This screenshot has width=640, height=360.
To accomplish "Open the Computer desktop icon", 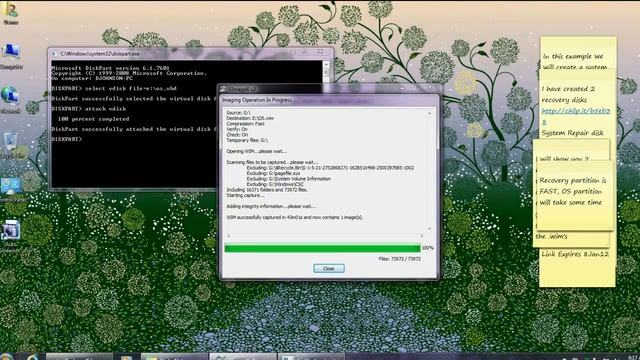I will 11,55.
